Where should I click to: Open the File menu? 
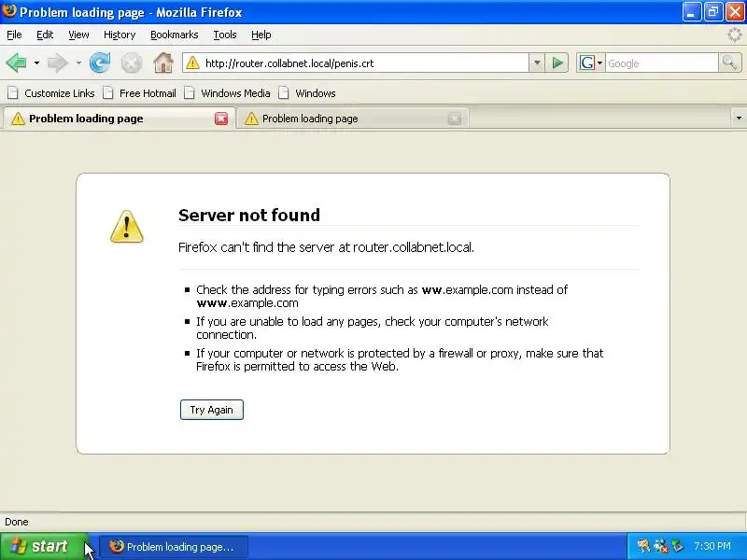click(x=14, y=35)
